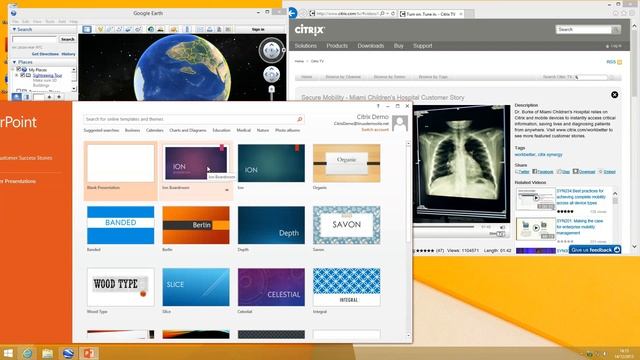Toggle the Google Earth sidebar icon
Screen dimensions: 640x360
tap(87, 29)
